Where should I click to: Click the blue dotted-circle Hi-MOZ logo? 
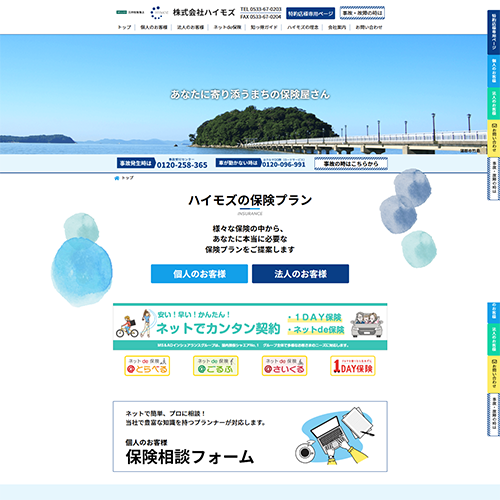159,13
